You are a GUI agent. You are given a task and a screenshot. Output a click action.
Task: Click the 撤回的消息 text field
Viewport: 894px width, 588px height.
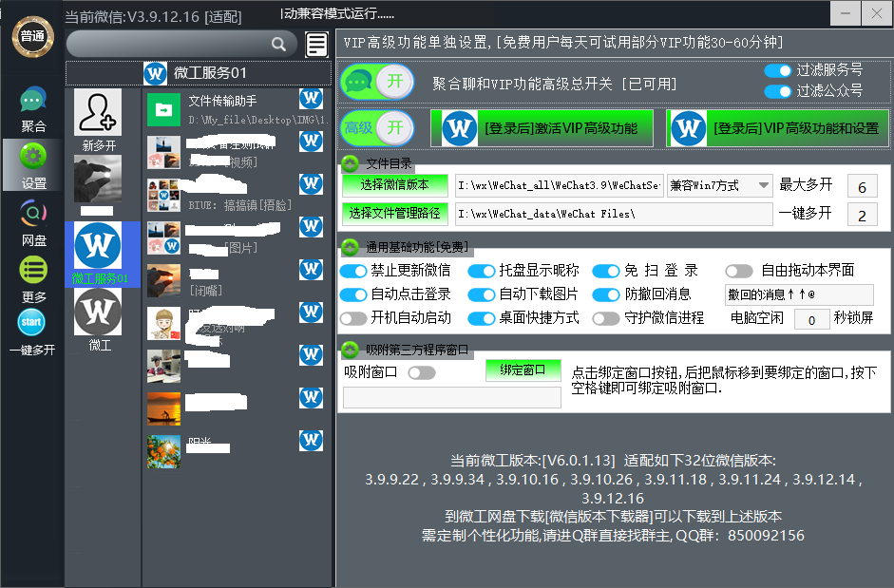pos(799,294)
